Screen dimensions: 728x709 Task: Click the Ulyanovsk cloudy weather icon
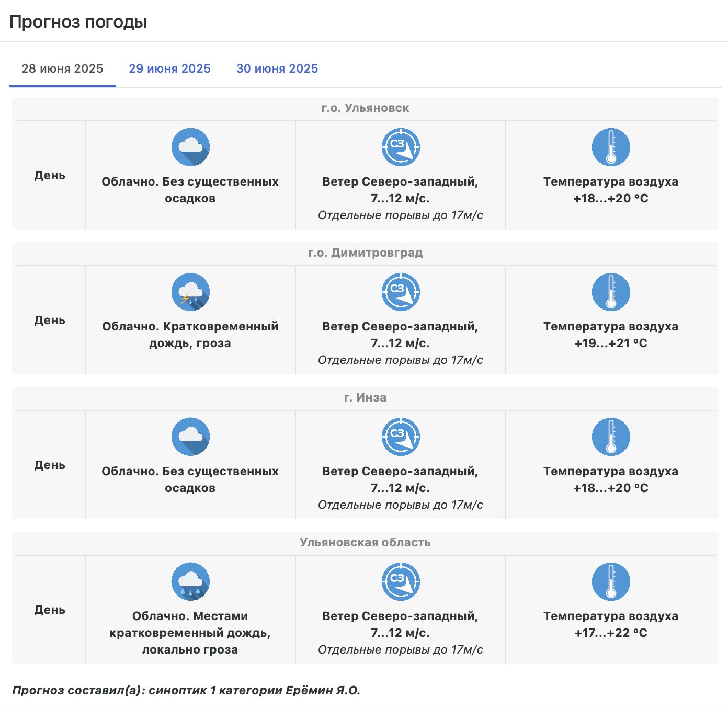coord(190,147)
